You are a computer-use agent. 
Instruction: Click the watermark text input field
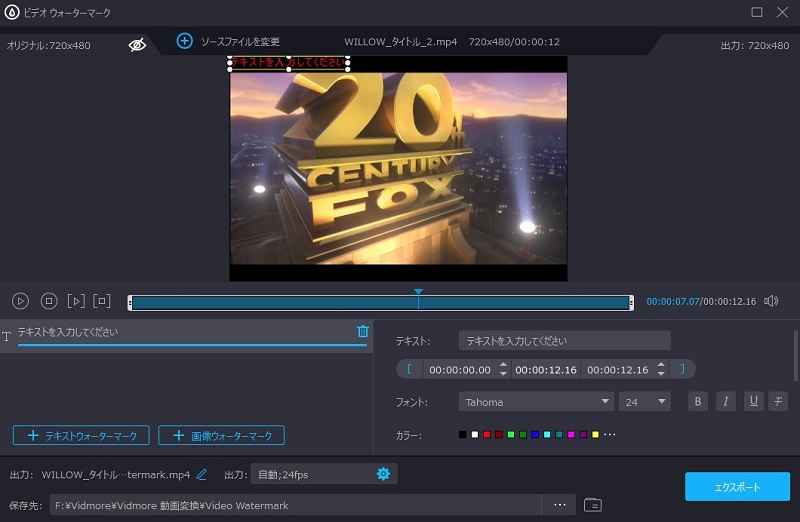click(x=564, y=341)
